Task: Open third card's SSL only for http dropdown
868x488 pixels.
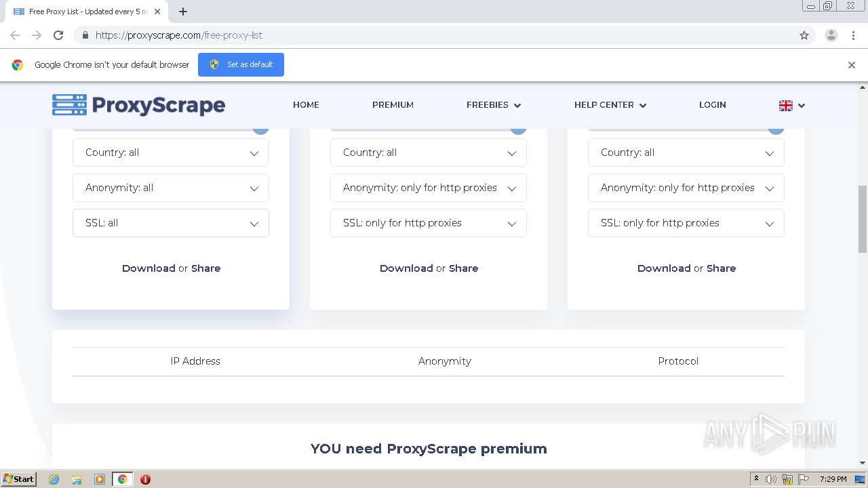Action: coord(686,223)
